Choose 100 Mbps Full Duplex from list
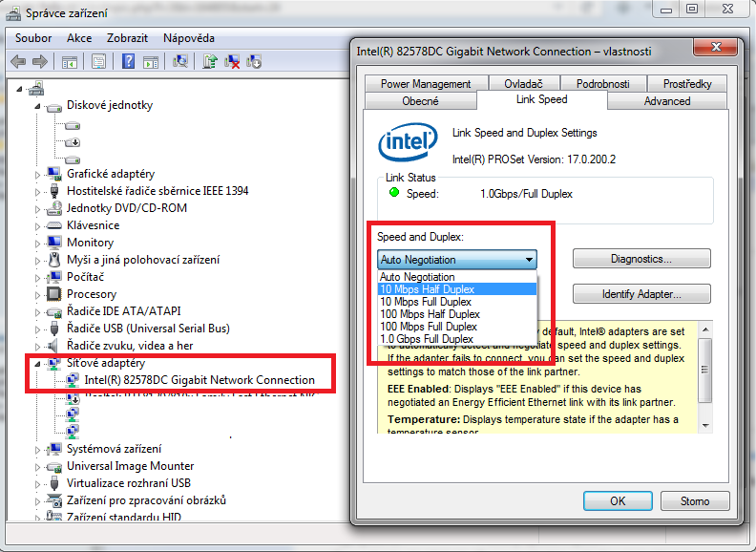 click(428, 327)
